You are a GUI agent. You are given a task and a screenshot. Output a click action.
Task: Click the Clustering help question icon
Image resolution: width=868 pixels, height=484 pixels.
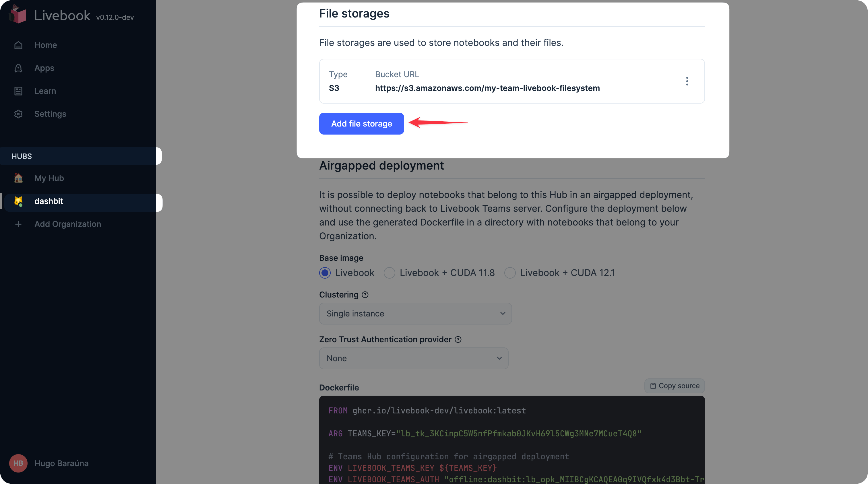click(x=365, y=295)
